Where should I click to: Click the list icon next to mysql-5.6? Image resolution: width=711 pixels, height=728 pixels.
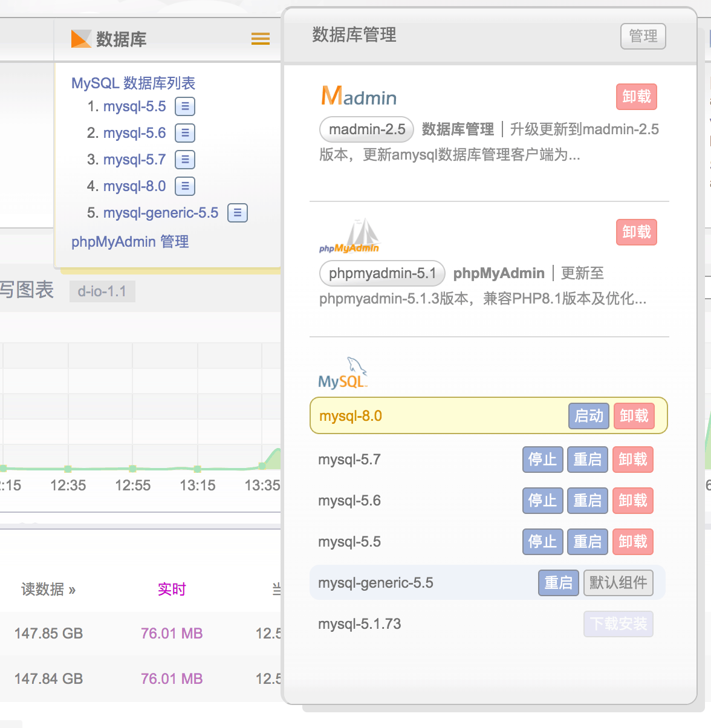coord(185,133)
